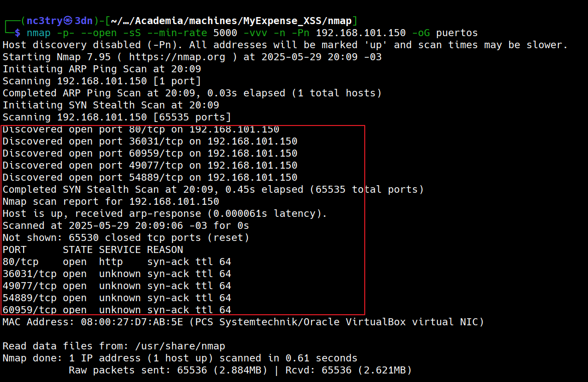Click 'Discovered open port 49077/tcp' line

point(150,166)
